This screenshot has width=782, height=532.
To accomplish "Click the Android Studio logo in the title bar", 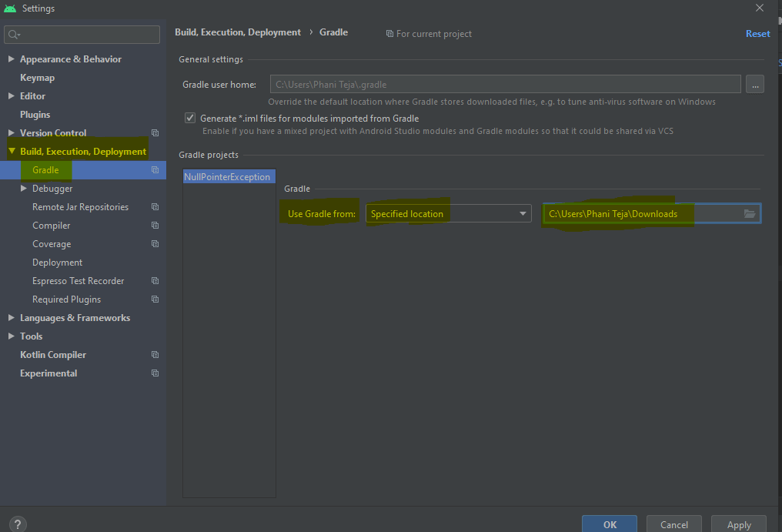I will click(x=10, y=8).
